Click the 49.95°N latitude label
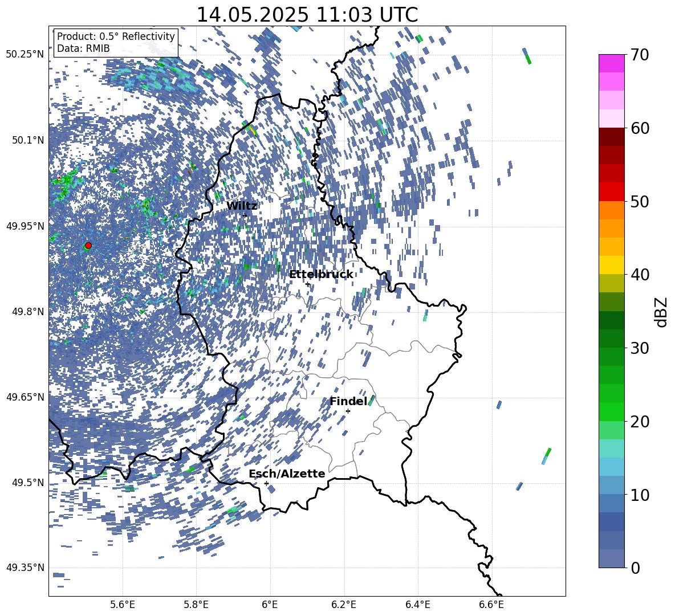The width and height of the screenshot is (675, 616). pyautogui.click(x=25, y=226)
